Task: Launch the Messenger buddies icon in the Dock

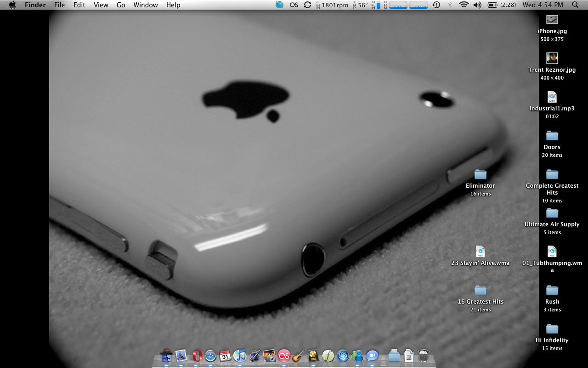Action: [x=357, y=356]
